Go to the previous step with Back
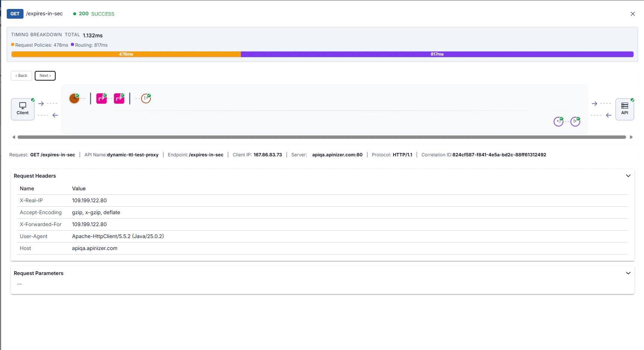Image resolution: width=644 pixels, height=350 pixels. click(x=21, y=76)
